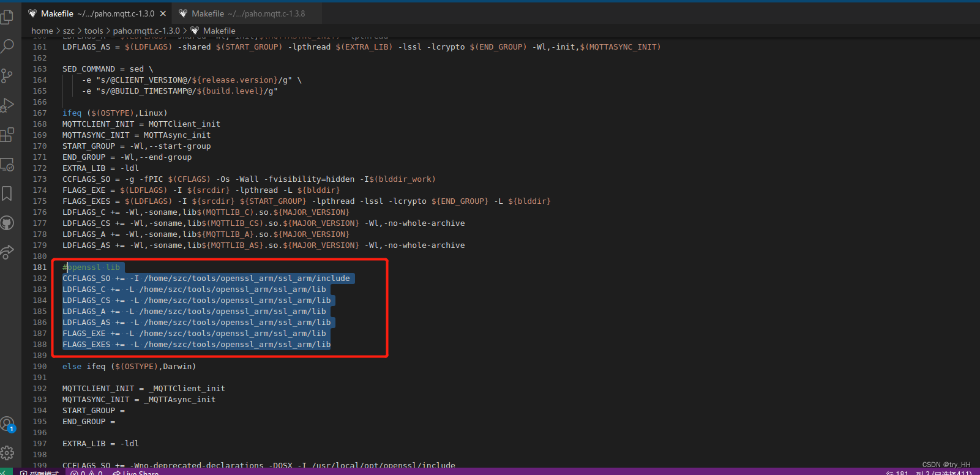Click 'MQTTASYNC_INIT = MQTTAsync_init' on line 169

point(137,135)
